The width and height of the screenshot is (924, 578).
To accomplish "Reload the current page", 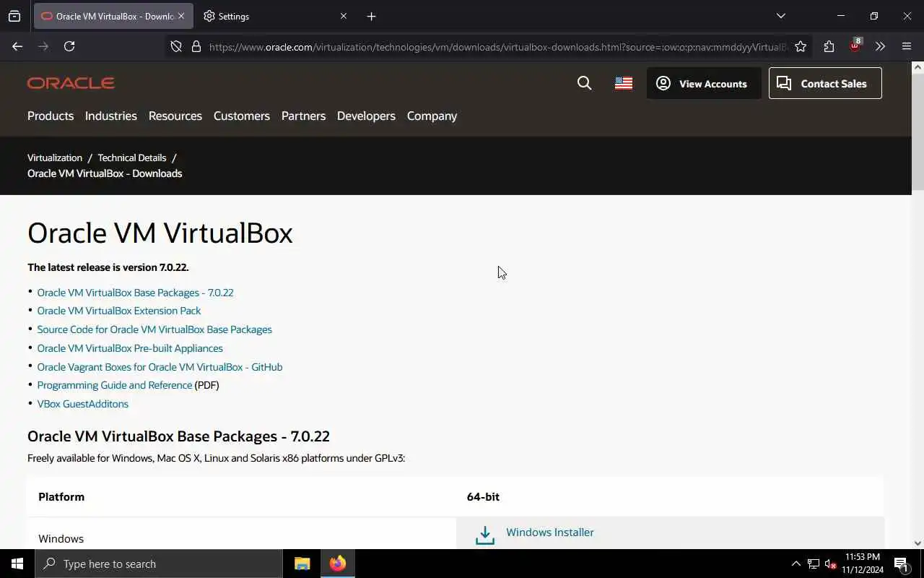I will point(69,46).
